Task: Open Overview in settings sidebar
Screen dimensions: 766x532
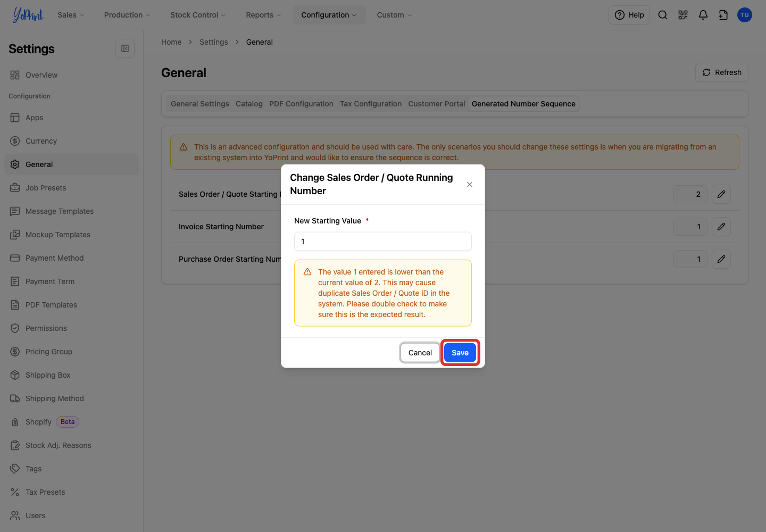Action: [x=71, y=75]
